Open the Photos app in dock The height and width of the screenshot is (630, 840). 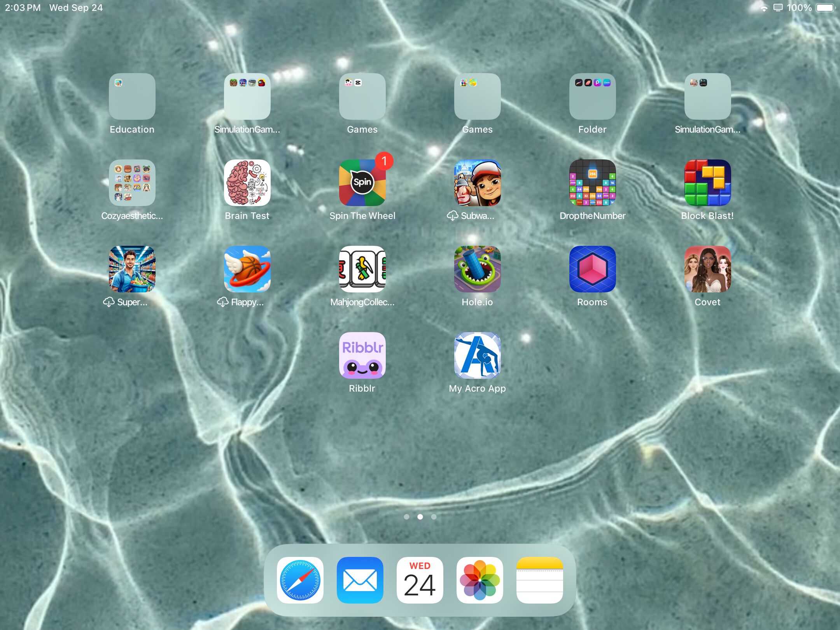tap(480, 580)
